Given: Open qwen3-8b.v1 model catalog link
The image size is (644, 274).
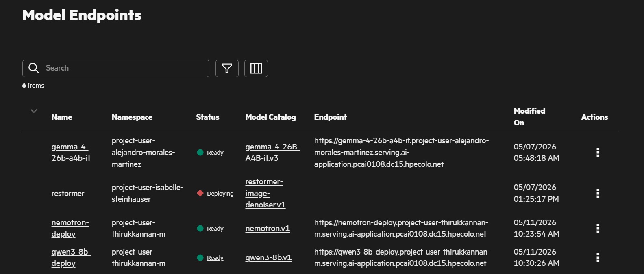Looking at the screenshot, I should [x=268, y=258].
